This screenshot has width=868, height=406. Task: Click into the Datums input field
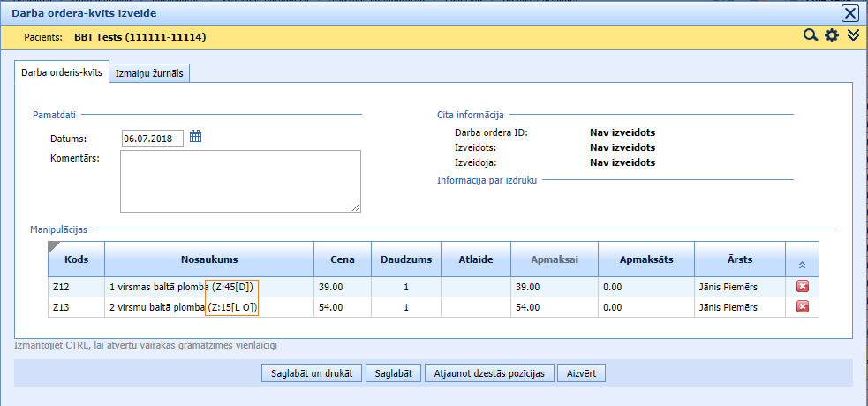152,138
